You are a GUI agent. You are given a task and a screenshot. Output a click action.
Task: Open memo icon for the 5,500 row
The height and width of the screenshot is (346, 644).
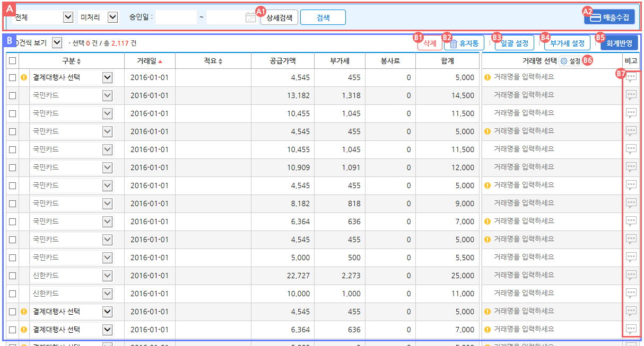631,258
